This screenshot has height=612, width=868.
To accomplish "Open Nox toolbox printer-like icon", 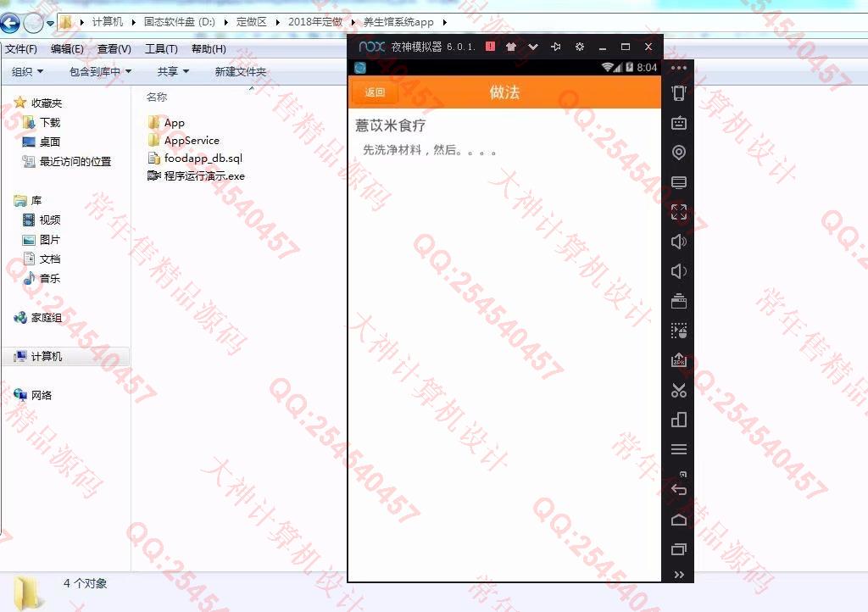I will pyautogui.click(x=679, y=301).
